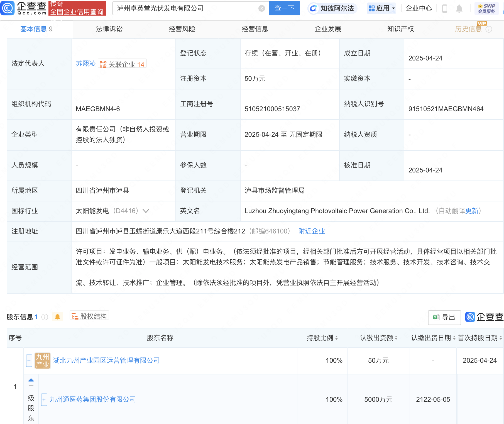The image size is (504, 424).
Task: Select registration authority 泸县市场监督管理局
Action: pyautogui.click(x=275, y=191)
